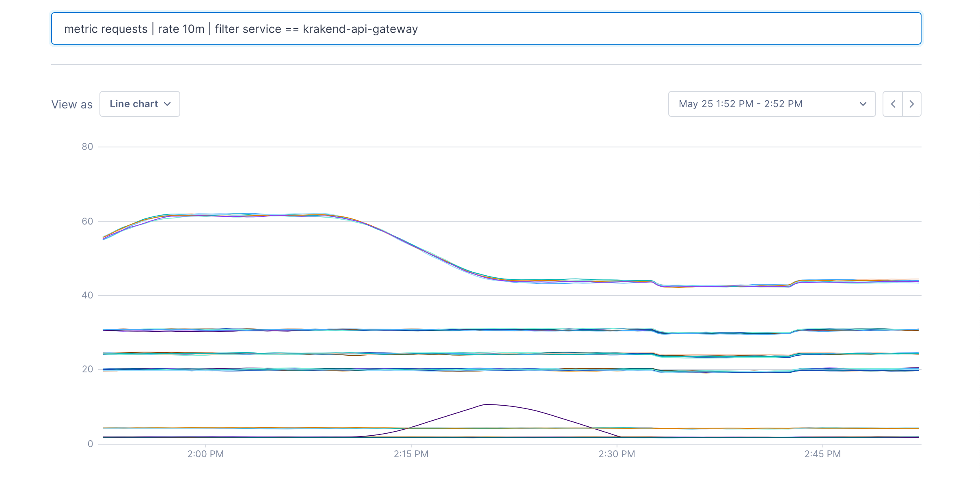This screenshot has width=980, height=484.
Task: Click the chevron in Line chart selector
Action: pyautogui.click(x=167, y=104)
